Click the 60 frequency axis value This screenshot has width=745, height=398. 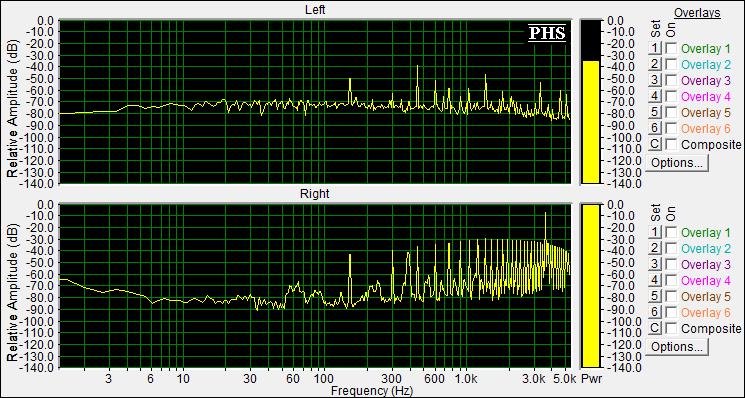pos(293,379)
